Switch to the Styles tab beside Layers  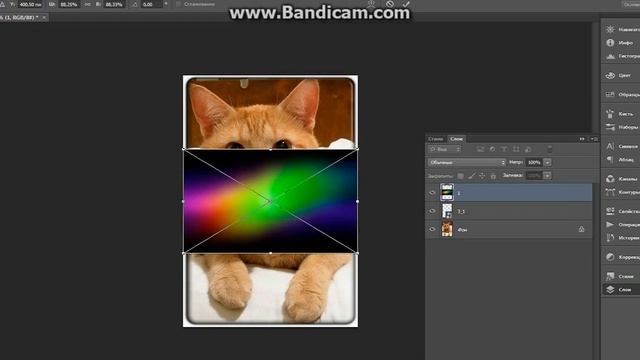tap(436, 139)
